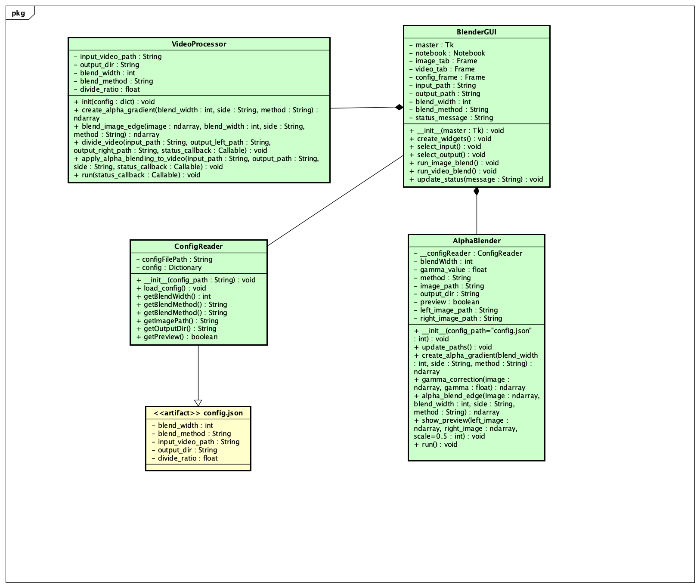Select the config.json artifact header
700x588 pixels.
pyautogui.click(x=198, y=413)
